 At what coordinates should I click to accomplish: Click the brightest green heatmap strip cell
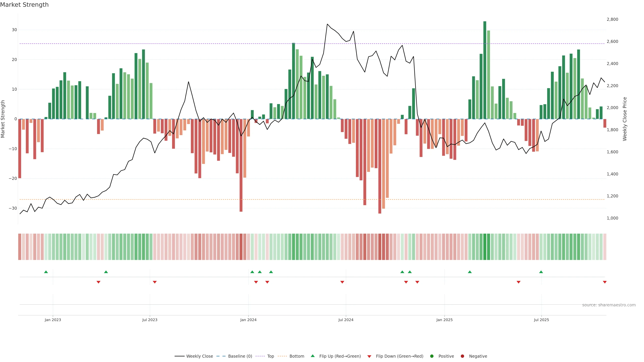coord(485,247)
